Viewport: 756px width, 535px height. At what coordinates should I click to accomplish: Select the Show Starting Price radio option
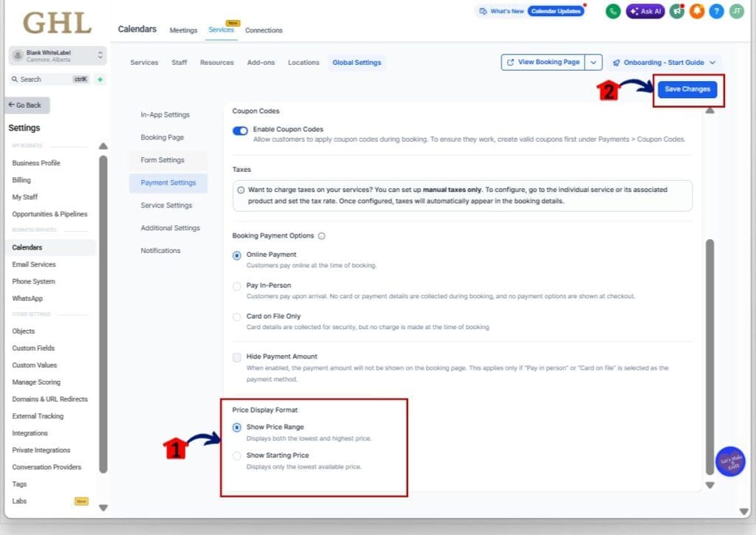pyautogui.click(x=237, y=456)
